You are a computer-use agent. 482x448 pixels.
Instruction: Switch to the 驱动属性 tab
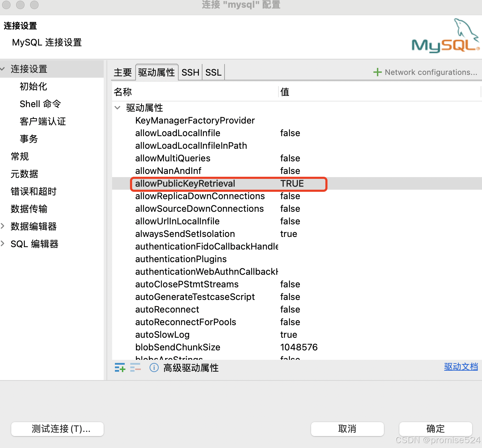point(157,72)
